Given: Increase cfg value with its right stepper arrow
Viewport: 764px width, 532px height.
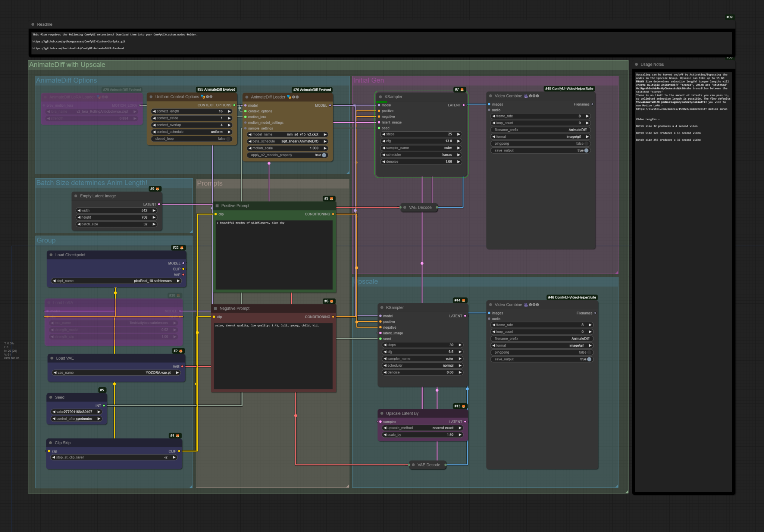Looking at the screenshot, I should [459, 141].
